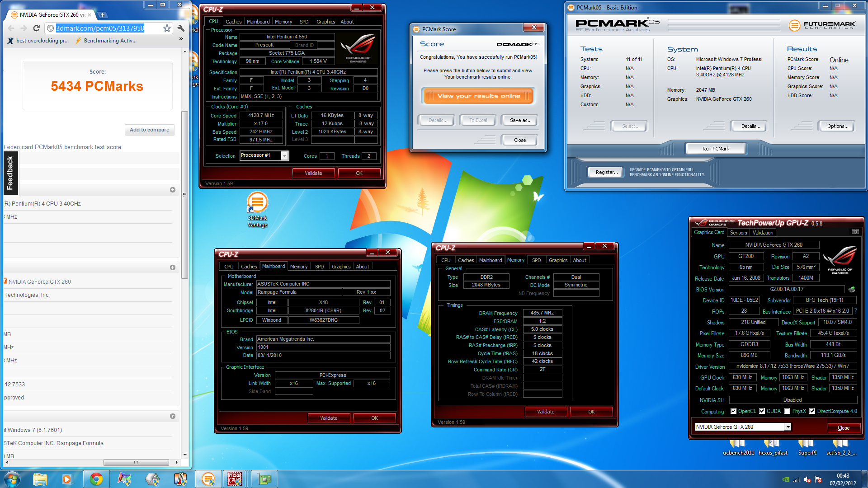Click the taskbar clock showing 00:43
The width and height of the screenshot is (868, 488).
(843, 479)
